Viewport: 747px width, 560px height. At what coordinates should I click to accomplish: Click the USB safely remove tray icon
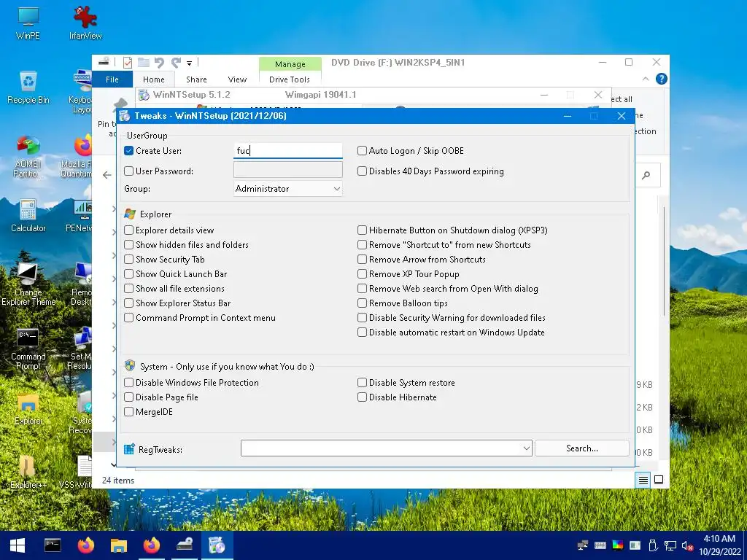[653, 545]
